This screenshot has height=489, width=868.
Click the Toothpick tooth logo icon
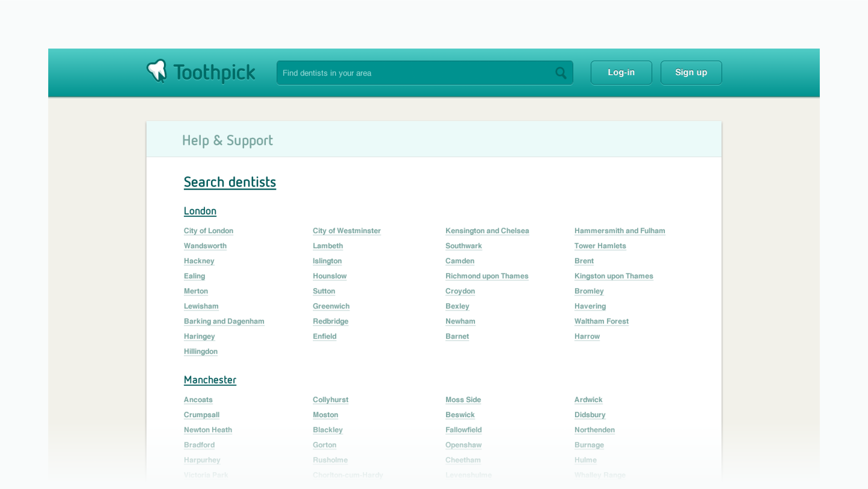[157, 71]
